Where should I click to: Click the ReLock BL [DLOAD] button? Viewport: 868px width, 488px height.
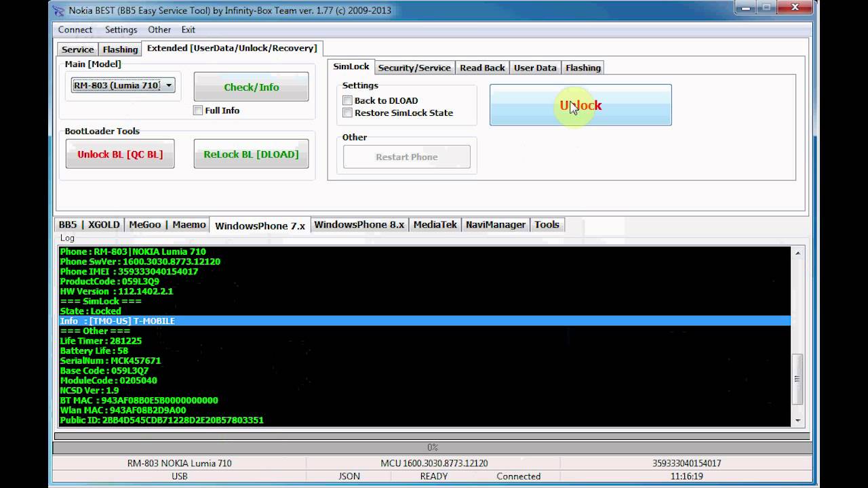click(x=251, y=154)
